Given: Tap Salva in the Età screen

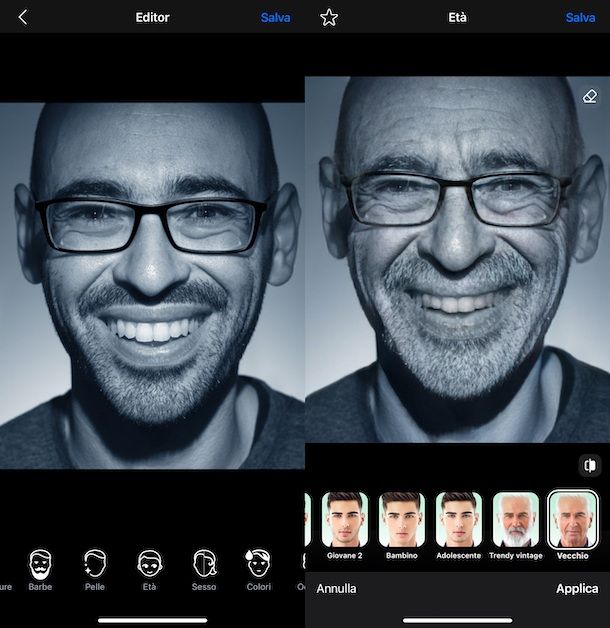Looking at the screenshot, I should (x=580, y=18).
